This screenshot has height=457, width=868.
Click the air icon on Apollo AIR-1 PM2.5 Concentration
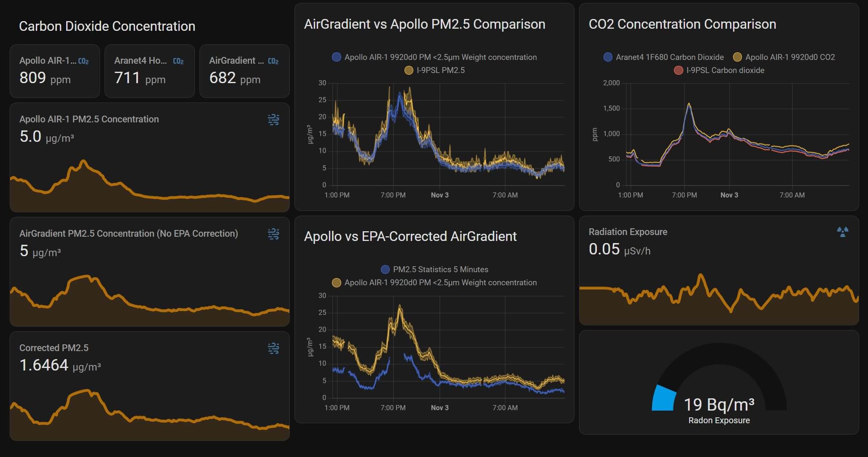tap(273, 120)
